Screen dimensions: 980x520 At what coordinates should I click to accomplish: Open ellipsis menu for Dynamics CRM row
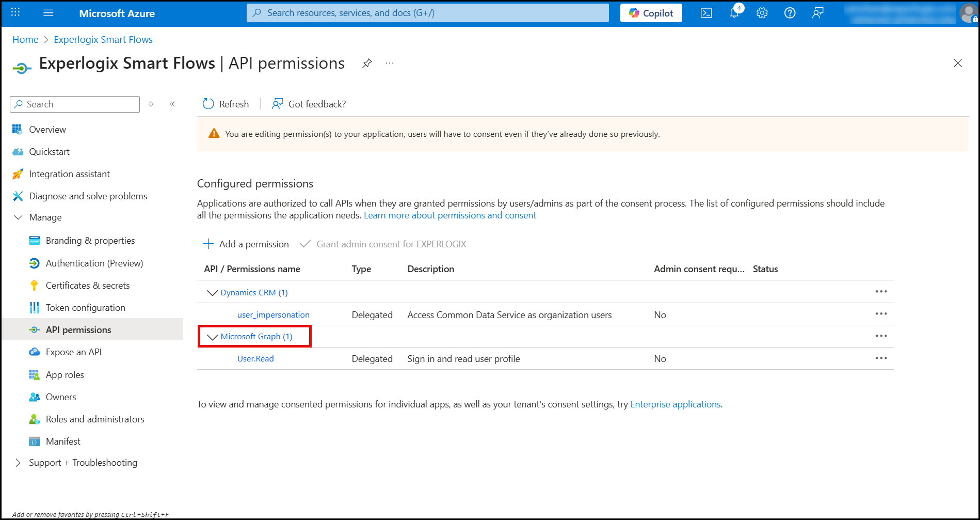pos(881,292)
